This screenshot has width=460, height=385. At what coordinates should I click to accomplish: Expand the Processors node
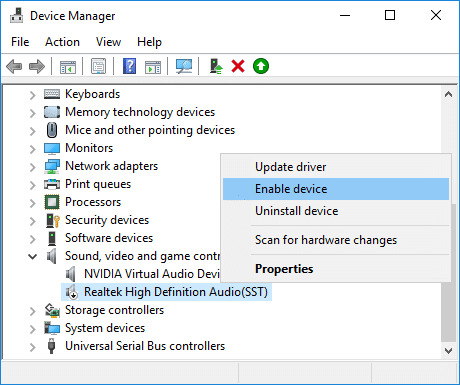[32, 203]
